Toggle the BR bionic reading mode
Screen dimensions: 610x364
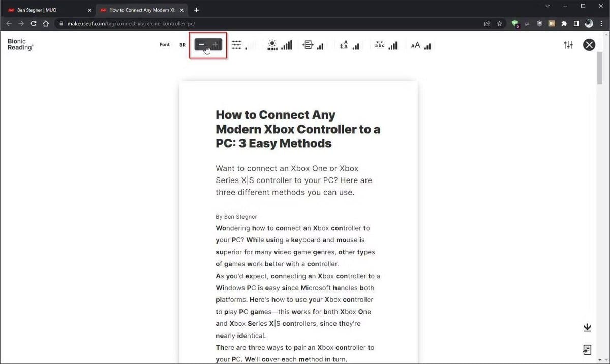tap(182, 45)
